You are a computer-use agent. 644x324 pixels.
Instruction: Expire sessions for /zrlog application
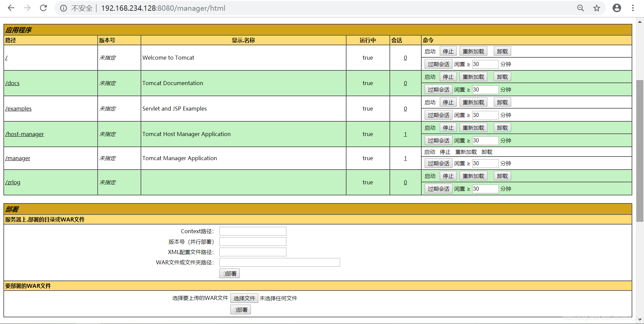pos(438,189)
